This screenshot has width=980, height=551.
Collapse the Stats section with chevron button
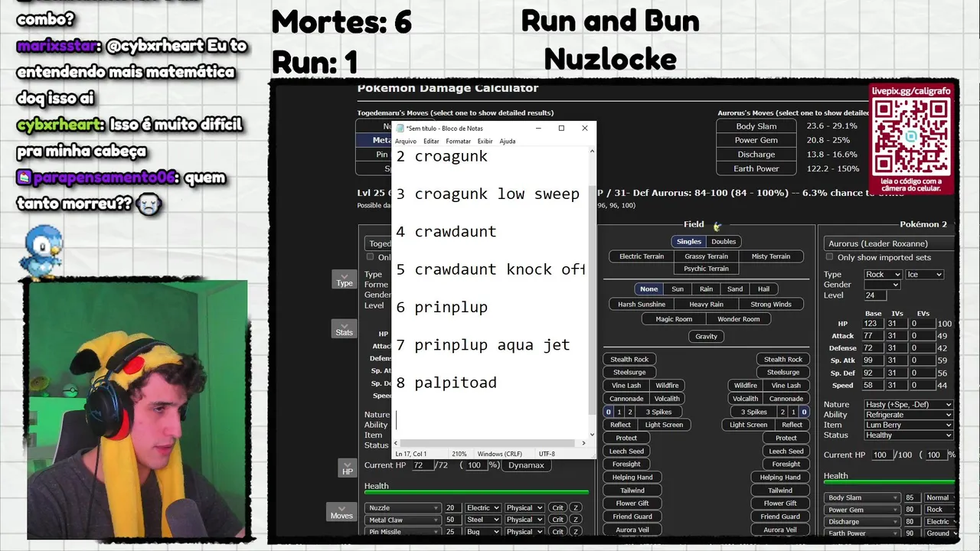344,329
